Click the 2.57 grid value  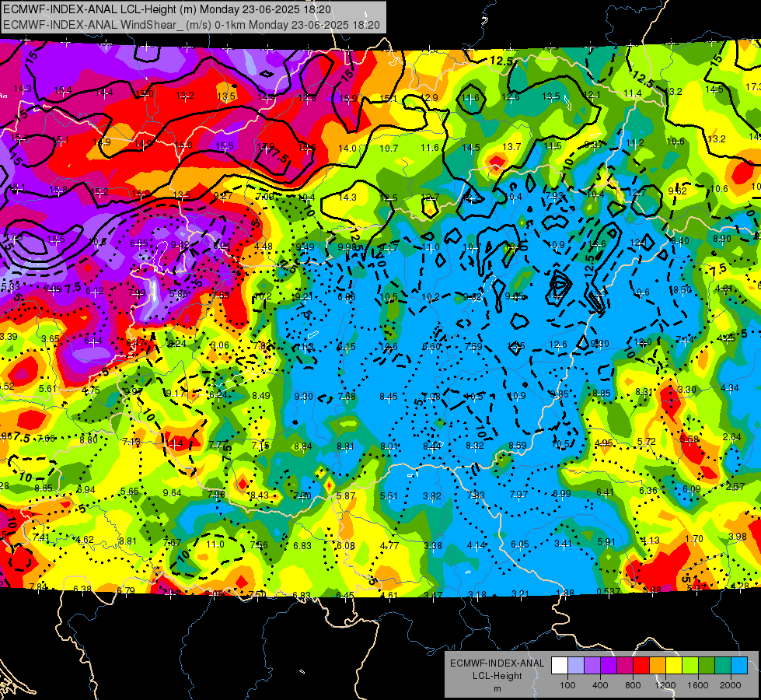pyautogui.click(x=735, y=487)
